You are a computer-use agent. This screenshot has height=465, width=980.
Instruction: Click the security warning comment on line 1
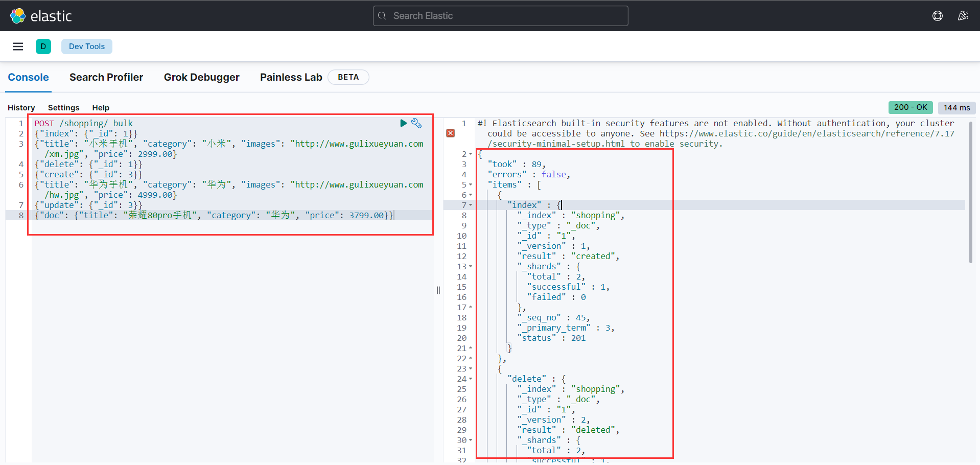coord(716,133)
